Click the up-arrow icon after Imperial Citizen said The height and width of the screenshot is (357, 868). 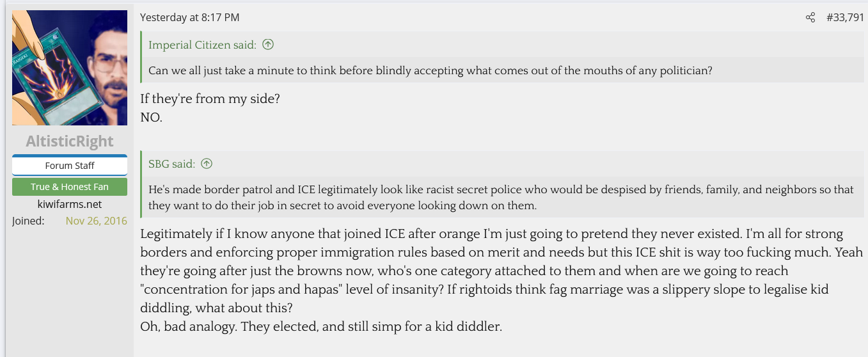pos(269,45)
